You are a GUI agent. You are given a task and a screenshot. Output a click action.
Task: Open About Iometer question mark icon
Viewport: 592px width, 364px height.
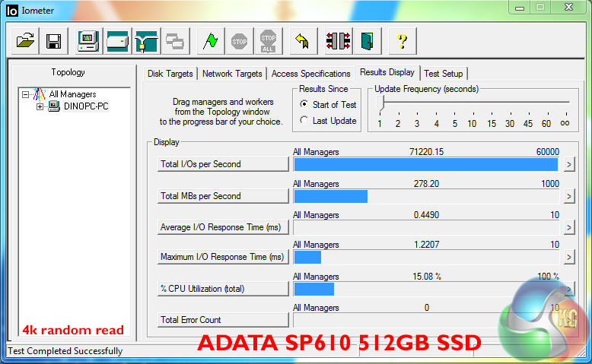[402, 41]
